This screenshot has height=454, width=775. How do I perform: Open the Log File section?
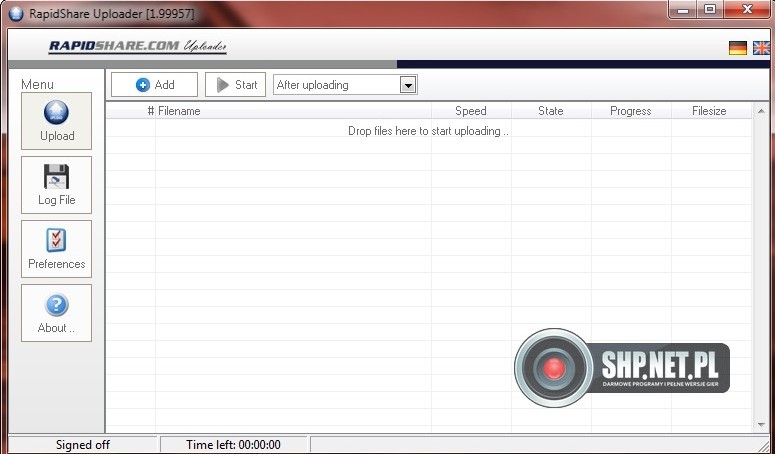56,185
